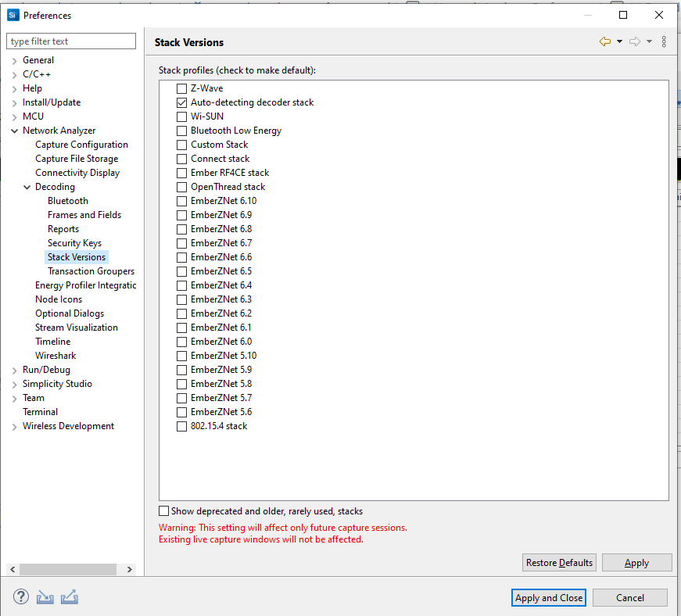The width and height of the screenshot is (681, 616).
Task: Collapse the Network Analyzer tree node
Action: pos(14,131)
